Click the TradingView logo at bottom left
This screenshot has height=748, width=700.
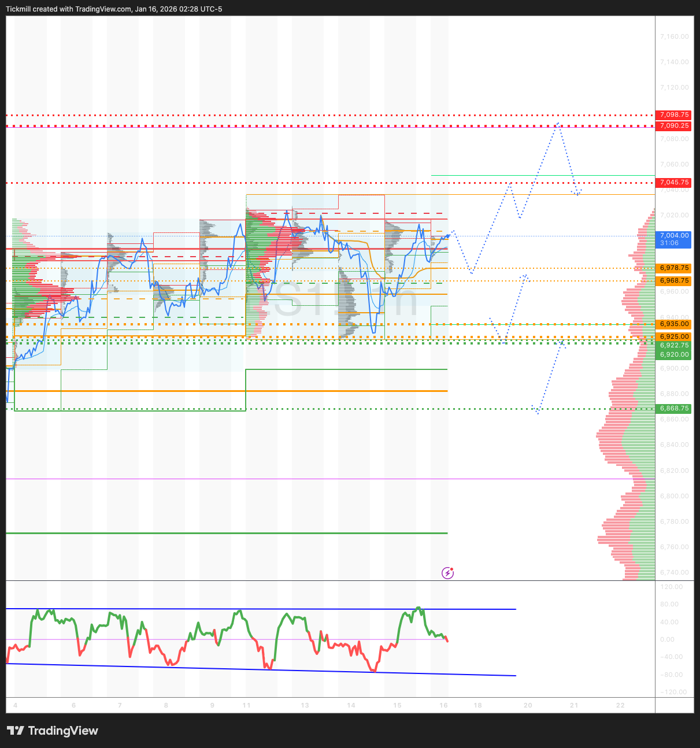(53, 731)
